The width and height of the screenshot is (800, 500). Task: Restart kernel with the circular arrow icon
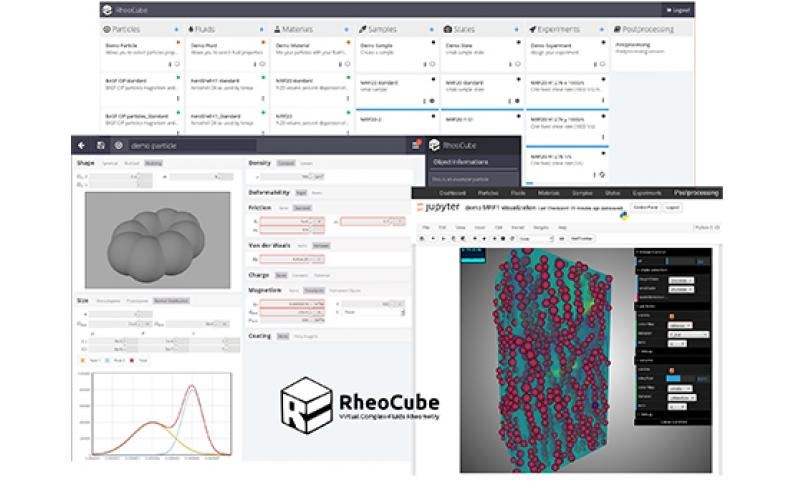pos(512,238)
